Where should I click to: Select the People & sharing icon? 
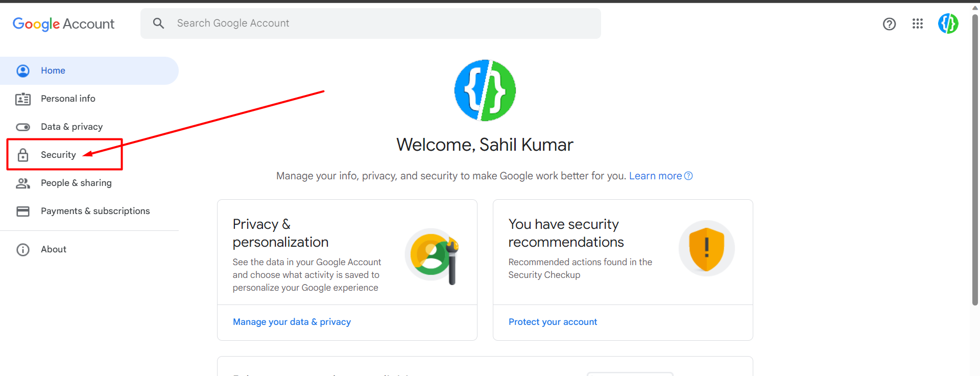pos(22,183)
